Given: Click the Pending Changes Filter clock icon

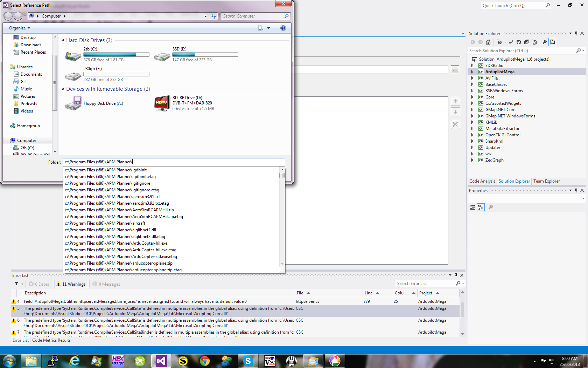Looking at the screenshot, I should coord(499,42).
